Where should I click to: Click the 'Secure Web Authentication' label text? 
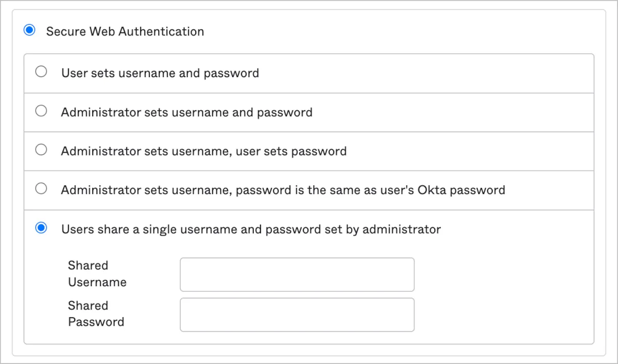125,31
